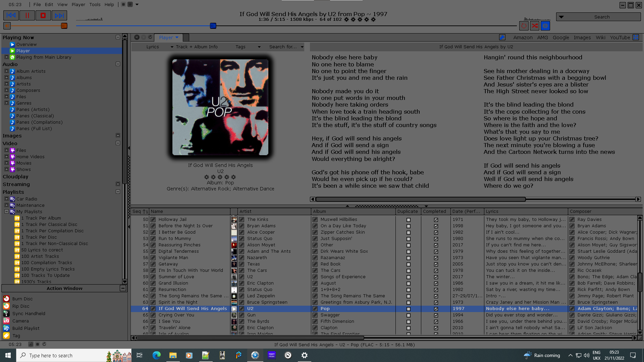Toggle the red shuffle icon

[535, 26]
